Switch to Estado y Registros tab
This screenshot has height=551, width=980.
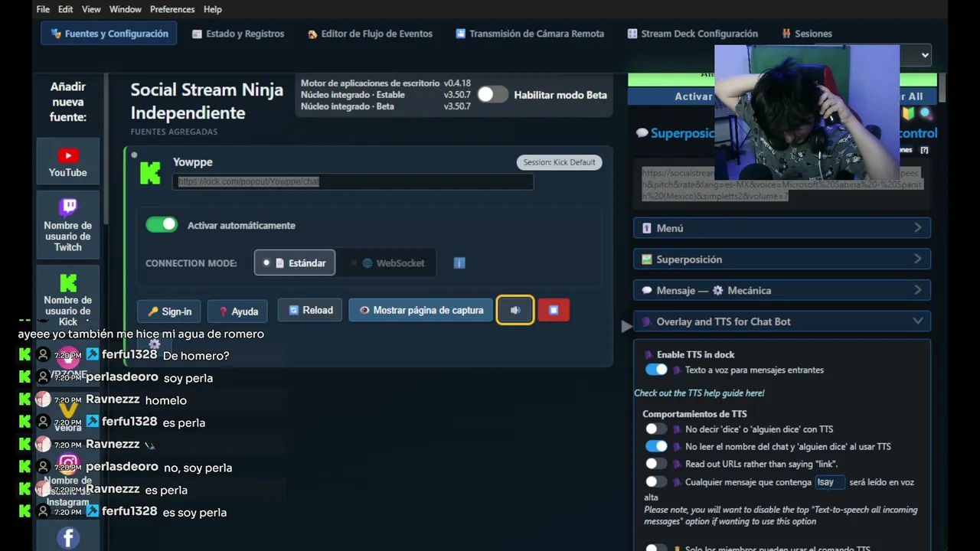coord(238,34)
